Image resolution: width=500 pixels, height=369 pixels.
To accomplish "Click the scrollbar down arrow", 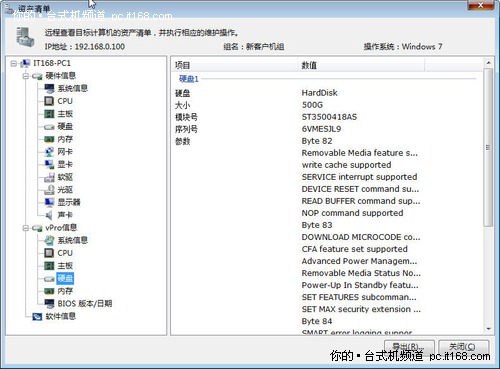I will coord(488,329).
